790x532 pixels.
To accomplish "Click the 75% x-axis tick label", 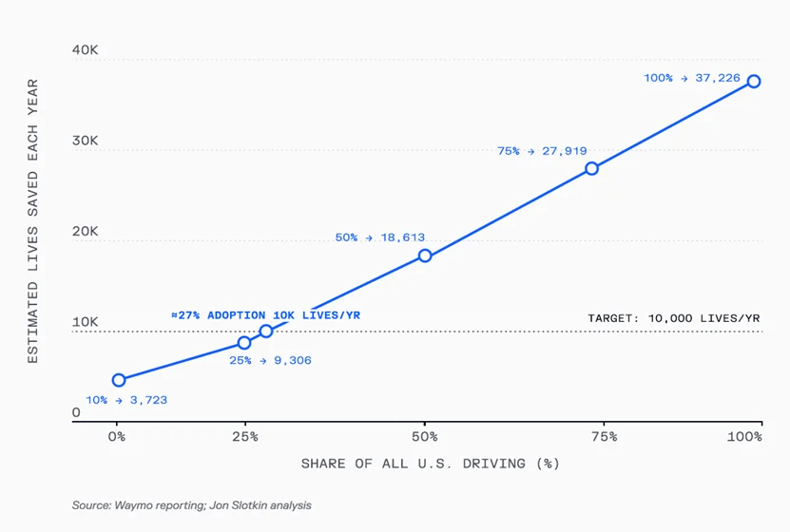I will click(603, 437).
